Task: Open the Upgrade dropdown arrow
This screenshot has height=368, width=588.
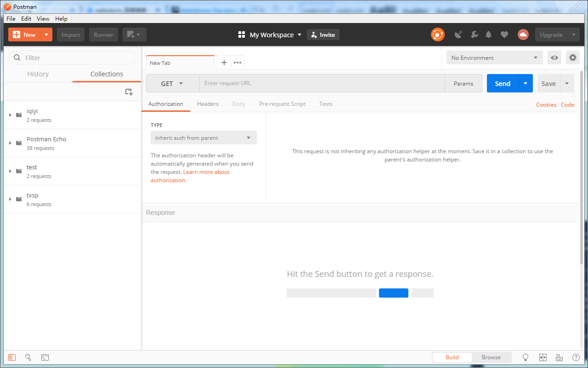Action: coord(573,34)
